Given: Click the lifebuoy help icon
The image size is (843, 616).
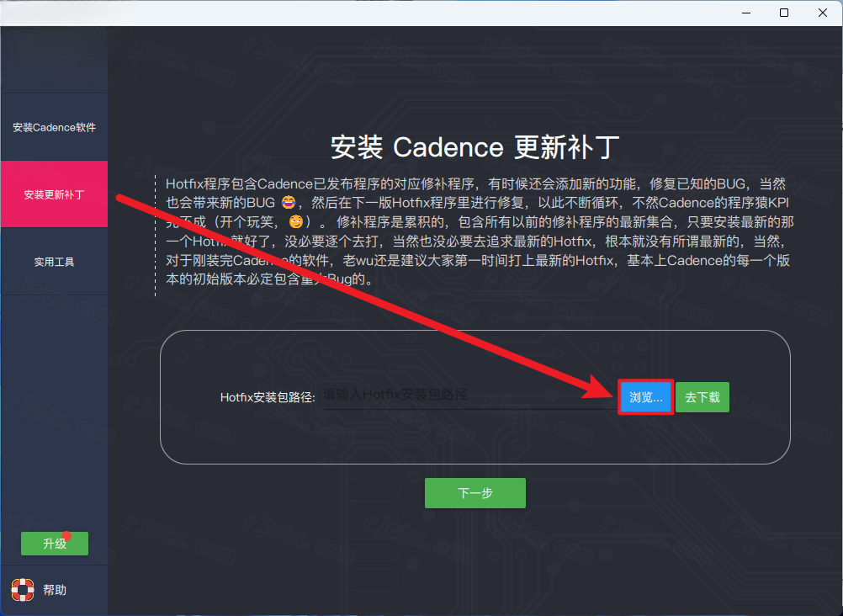Looking at the screenshot, I should [23, 590].
